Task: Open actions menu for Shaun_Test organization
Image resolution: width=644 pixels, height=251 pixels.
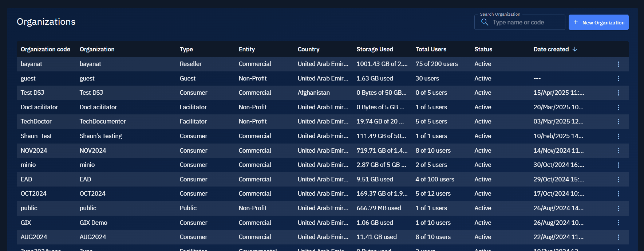Action: [x=618, y=136]
